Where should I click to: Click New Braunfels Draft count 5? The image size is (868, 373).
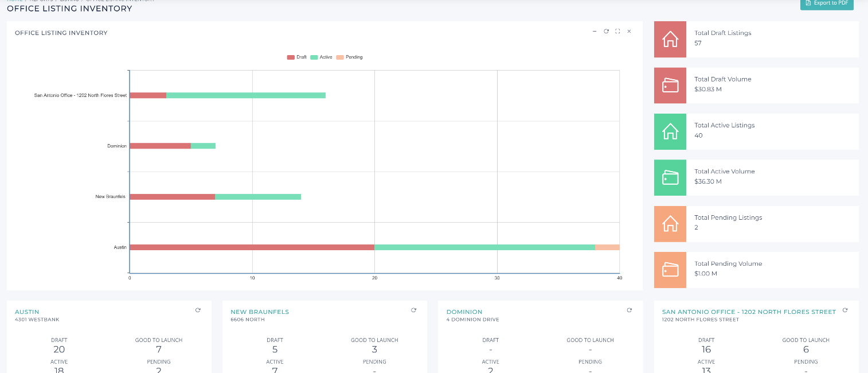coord(275,349)
